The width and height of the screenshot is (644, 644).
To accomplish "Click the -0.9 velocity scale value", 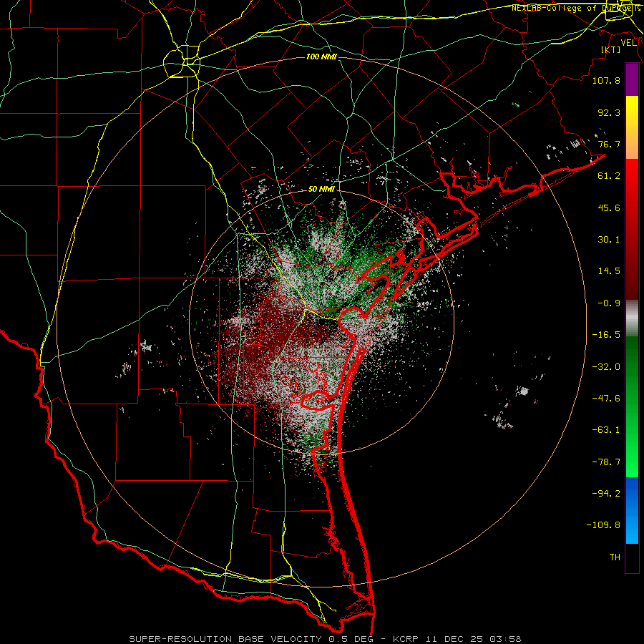I will point(609,303).
